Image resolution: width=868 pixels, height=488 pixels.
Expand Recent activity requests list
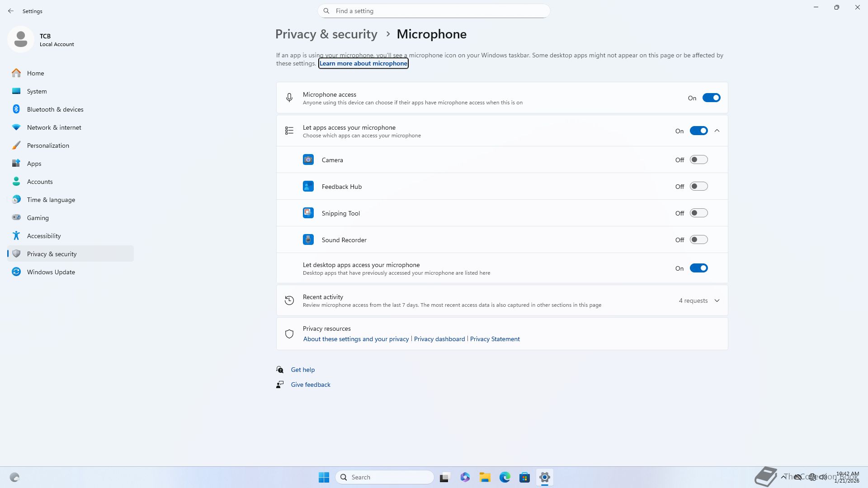(717, 301)
